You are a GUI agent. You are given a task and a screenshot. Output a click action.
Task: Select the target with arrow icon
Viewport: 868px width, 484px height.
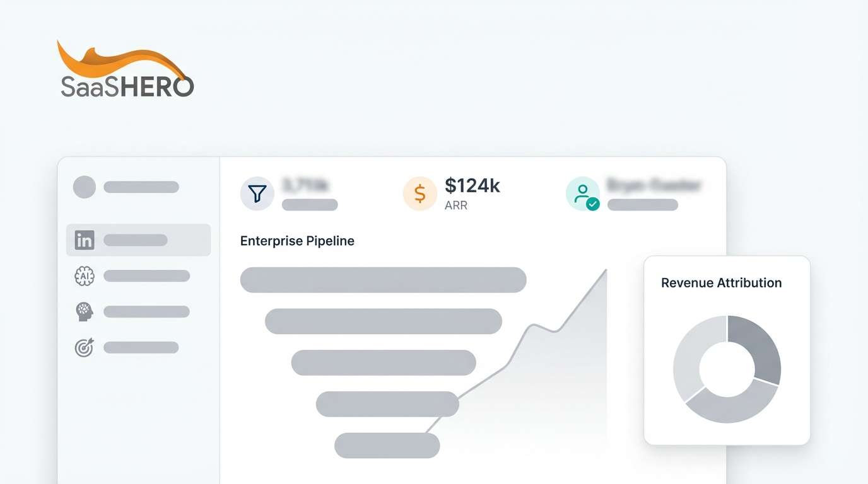pos(85,347)
